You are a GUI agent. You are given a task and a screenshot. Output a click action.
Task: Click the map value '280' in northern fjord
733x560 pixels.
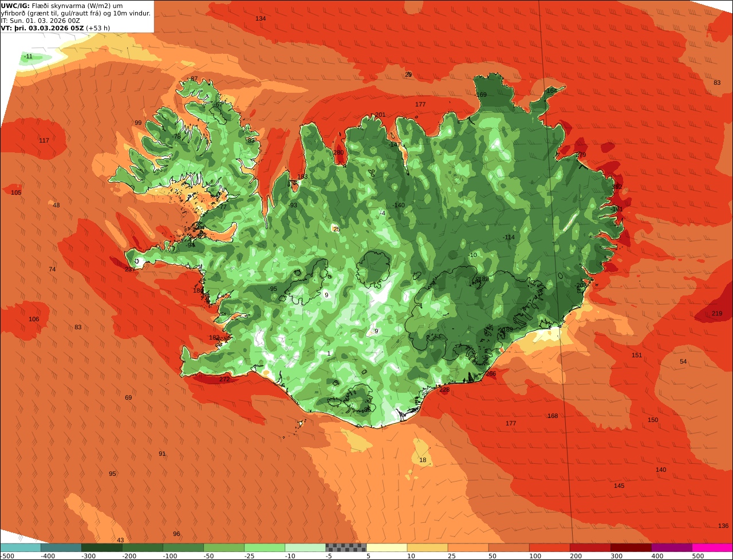point(338,152)
